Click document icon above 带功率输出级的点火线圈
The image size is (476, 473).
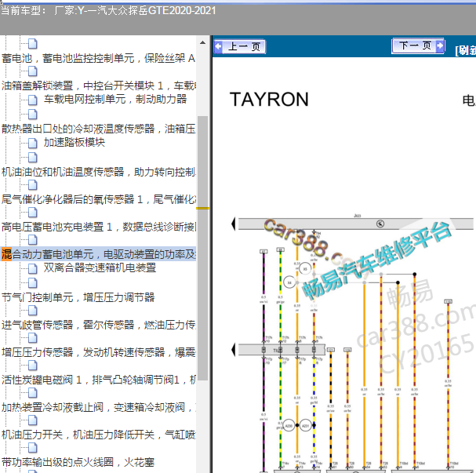click(x=33, y=448)
